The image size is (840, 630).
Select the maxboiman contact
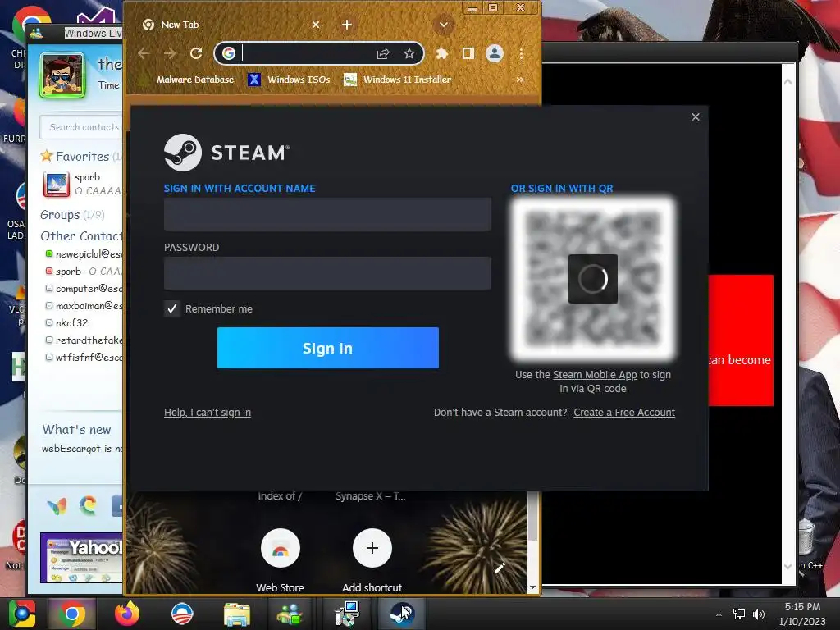(84, 305)
